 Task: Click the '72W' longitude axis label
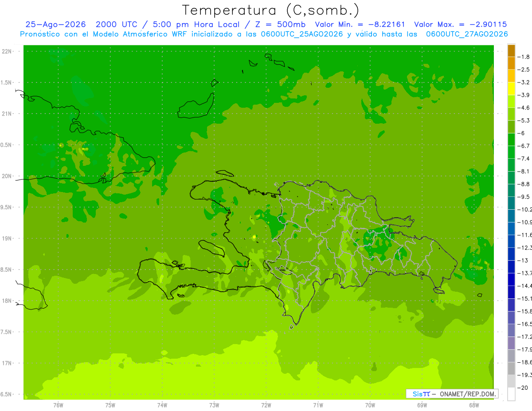[x=266, y=405]
